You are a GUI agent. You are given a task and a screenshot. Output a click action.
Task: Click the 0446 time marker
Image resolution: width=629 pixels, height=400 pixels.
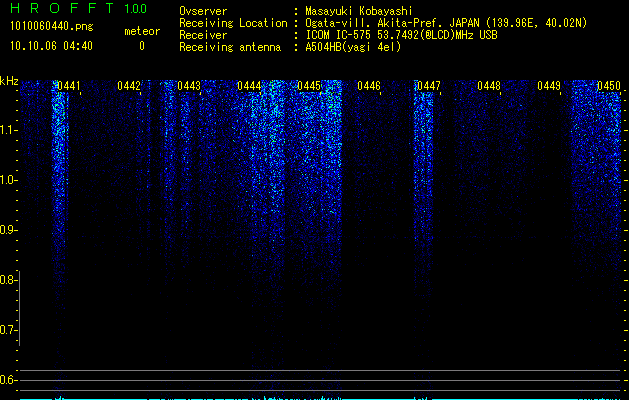[x=369, y=86]
